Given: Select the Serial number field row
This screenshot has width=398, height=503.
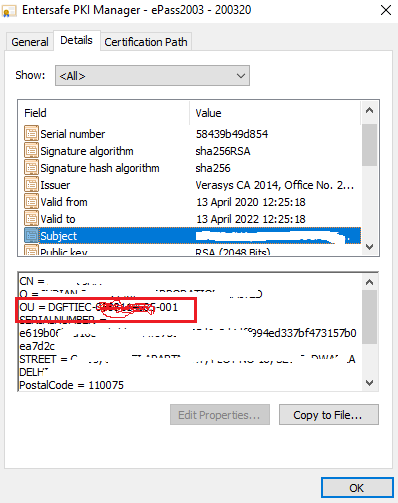Looking at the screenshot, I should pyautogui.click(x=192, y=134).
